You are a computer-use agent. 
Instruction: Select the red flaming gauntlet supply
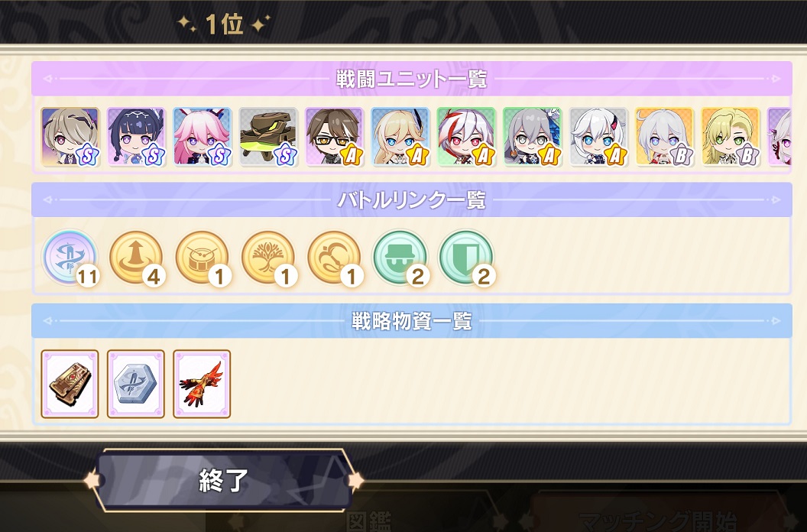tap(202, 384)
